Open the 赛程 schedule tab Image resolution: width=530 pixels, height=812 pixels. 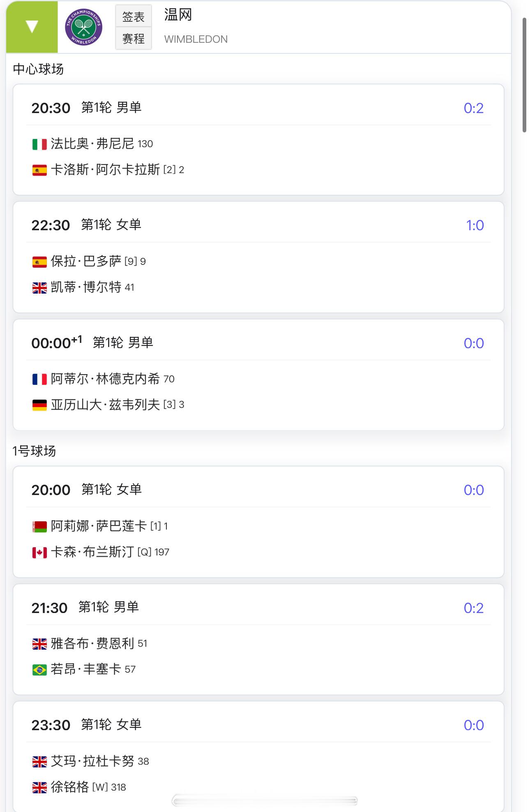click(x=134, y=39)
